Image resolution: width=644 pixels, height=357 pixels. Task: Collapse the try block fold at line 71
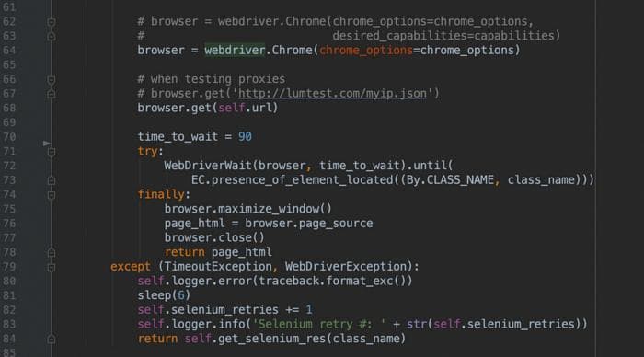[52, 152]
